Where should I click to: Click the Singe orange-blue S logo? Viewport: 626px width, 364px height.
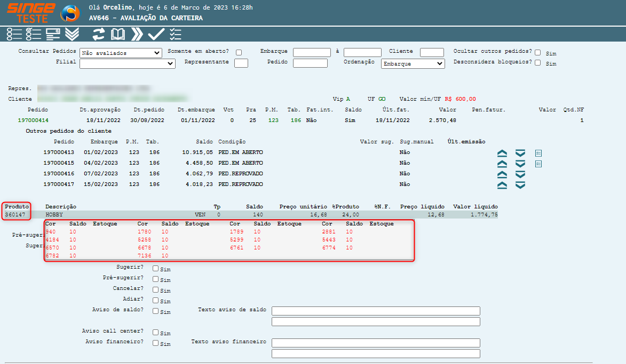pos(70,13)
